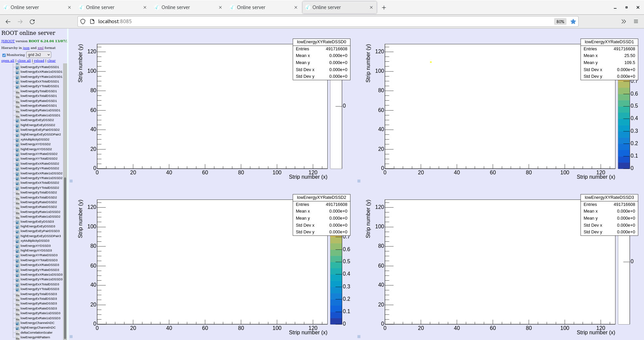644x340 pixels.
Task: Toggle the Monitoring checkbox
Action: (x=4, y=55)
